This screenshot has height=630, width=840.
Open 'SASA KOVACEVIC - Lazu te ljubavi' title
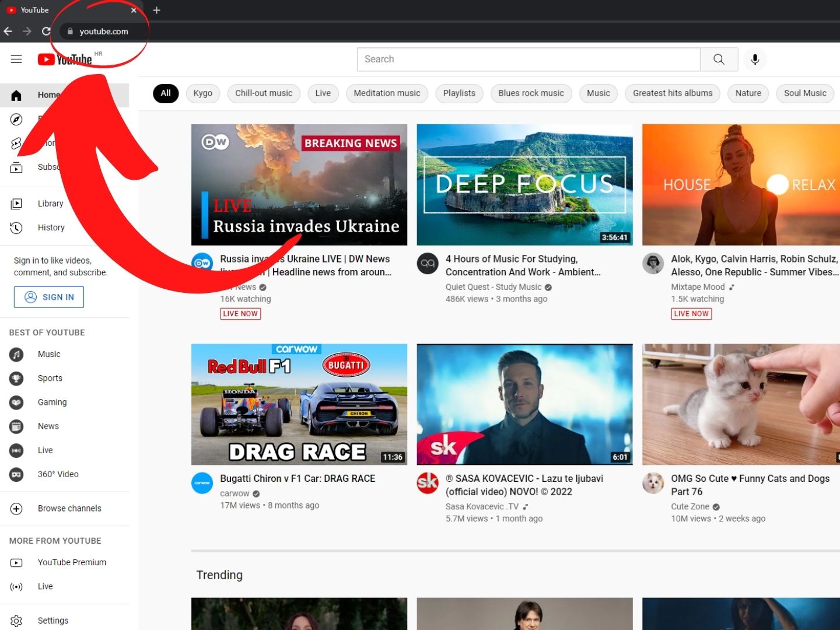pyautogui.click(x=524, y=485)
